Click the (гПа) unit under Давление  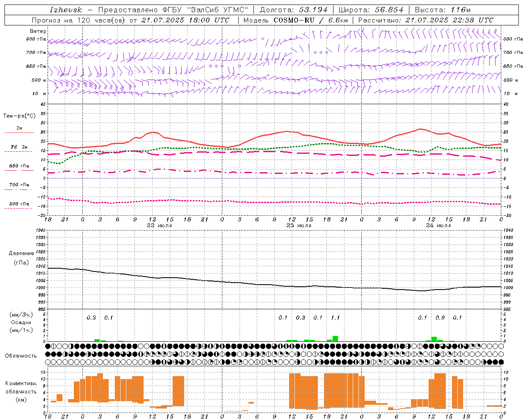click(x=21, y=263)
